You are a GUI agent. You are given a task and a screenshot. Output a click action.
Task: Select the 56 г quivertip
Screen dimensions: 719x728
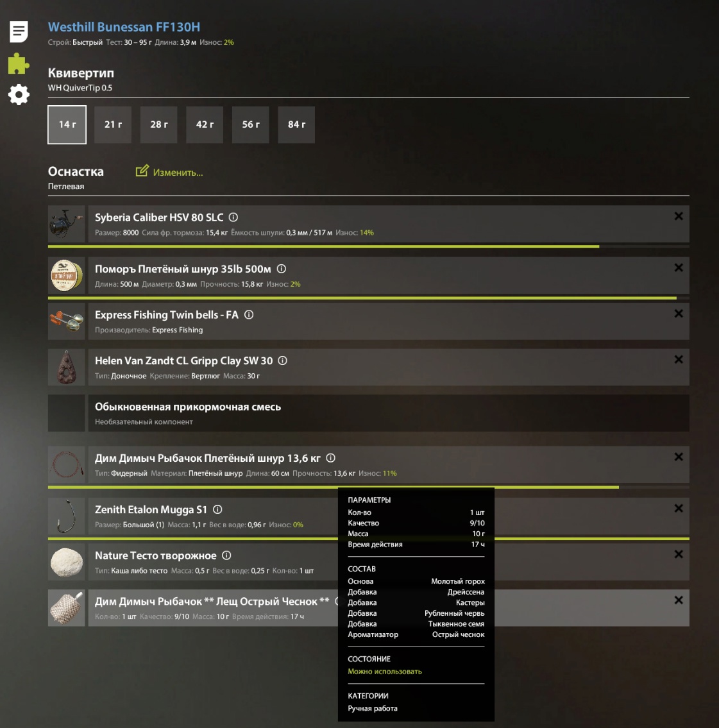coord(251,124)
